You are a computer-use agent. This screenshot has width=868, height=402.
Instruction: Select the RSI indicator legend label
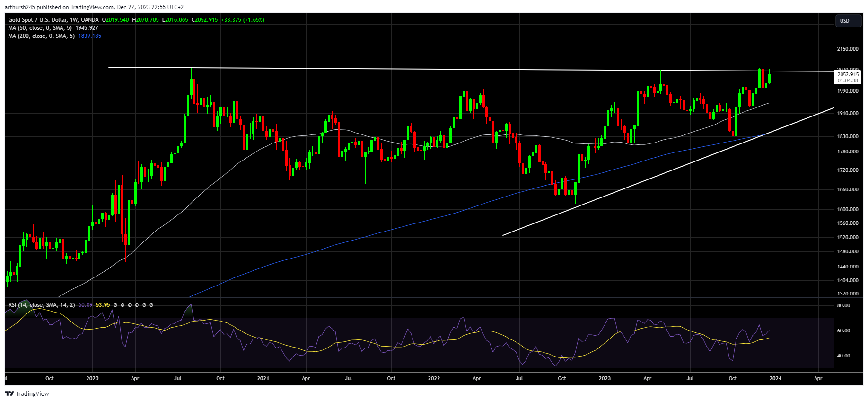coord(42,305)
